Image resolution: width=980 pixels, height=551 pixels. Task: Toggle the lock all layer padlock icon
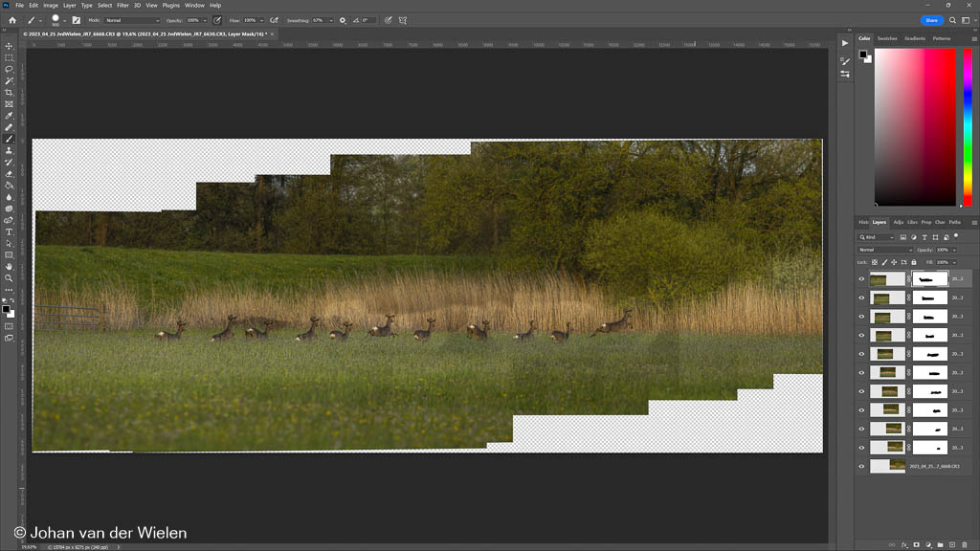[x=914, y=262]
